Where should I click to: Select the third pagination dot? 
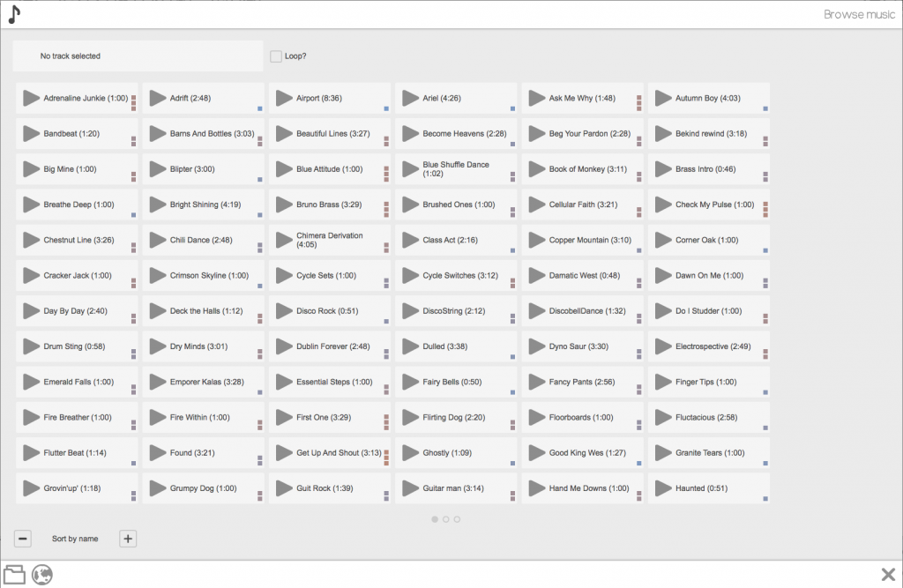458,519
